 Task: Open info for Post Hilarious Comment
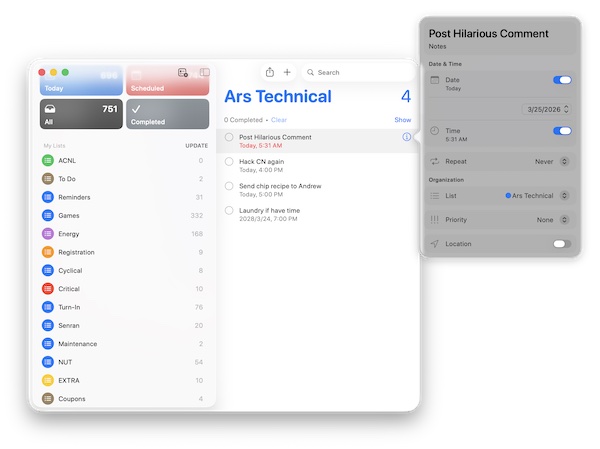406,137
